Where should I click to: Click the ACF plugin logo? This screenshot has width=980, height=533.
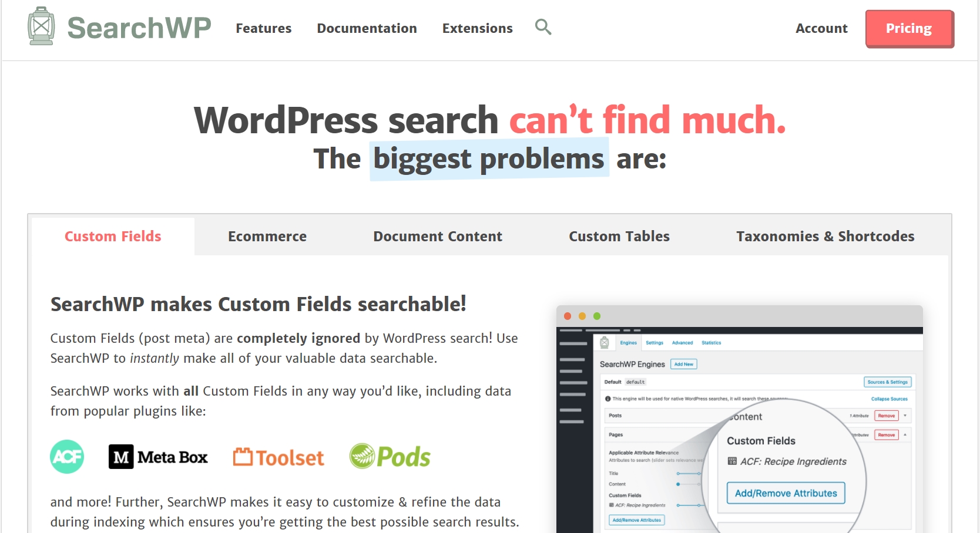[67, 457]
